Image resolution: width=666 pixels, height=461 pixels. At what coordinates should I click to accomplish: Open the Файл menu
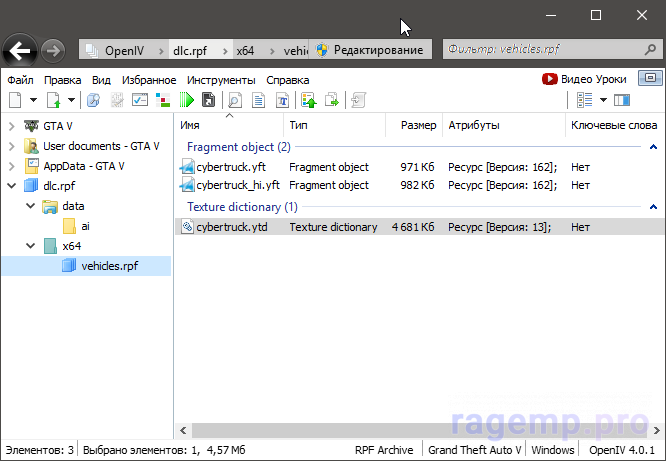pos(20,80)
